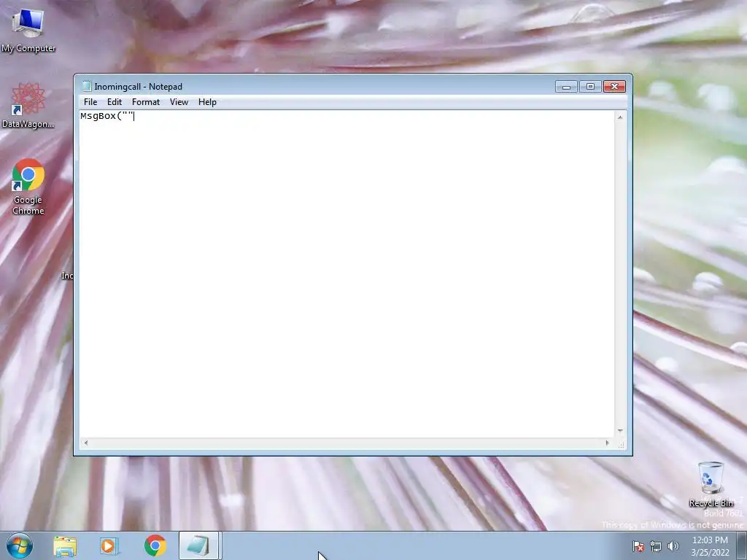Click the horizontal scrollbar left arrow
The image size is (747, 560).
[x=86, y=443]
